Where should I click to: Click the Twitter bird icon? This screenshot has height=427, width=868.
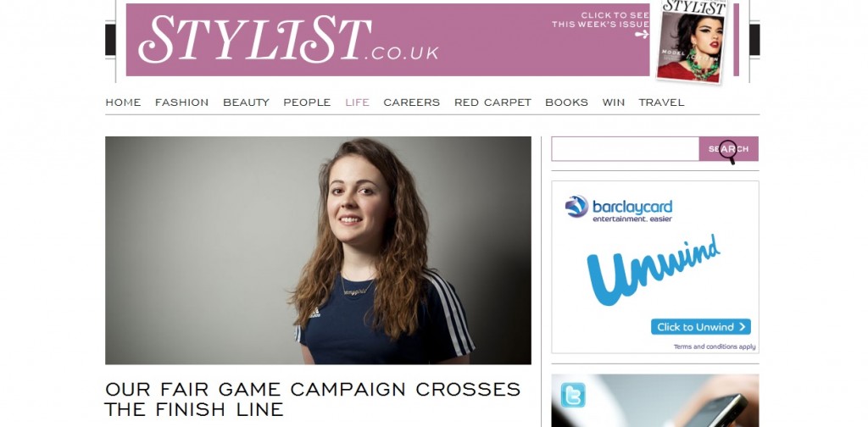click(572, 395)
